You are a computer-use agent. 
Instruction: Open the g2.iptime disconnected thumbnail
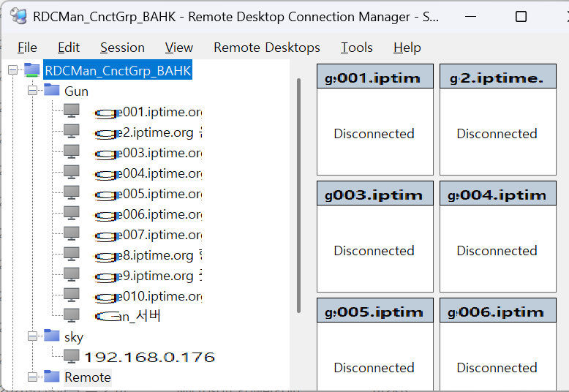tap(497, 132)
